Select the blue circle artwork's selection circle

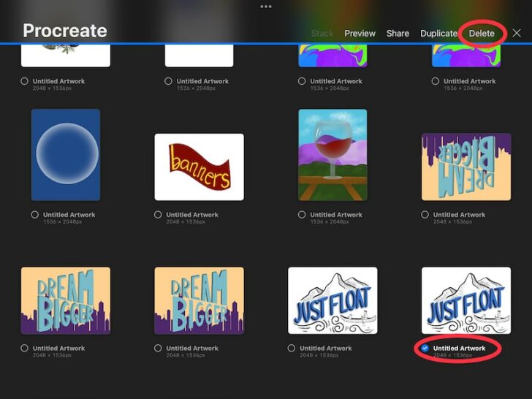(x=34, y=214)
